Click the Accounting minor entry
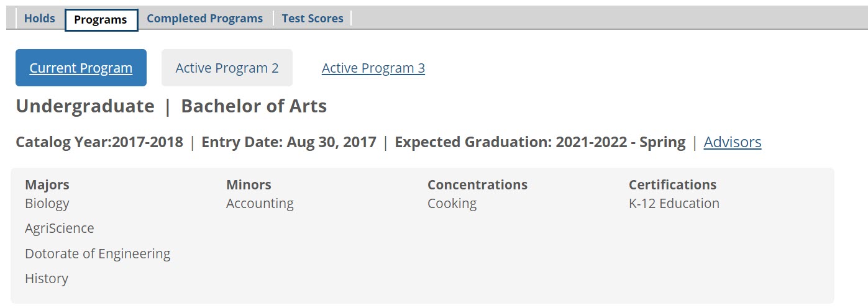 tap(260, 204)
